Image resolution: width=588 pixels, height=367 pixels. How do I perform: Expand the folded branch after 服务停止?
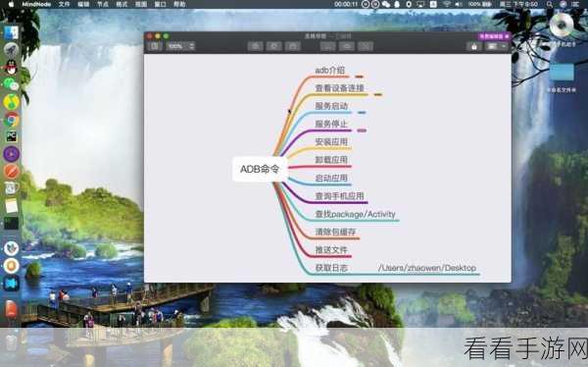362,131
